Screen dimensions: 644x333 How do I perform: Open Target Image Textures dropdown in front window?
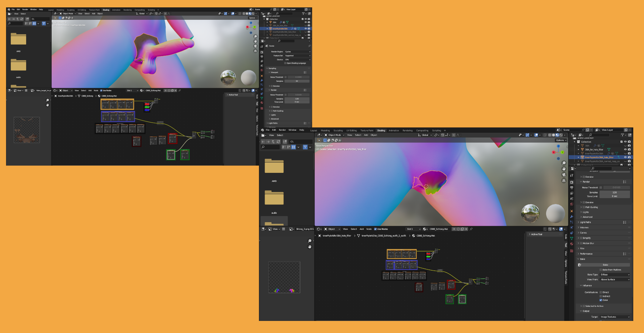click(x=615, y=317)
